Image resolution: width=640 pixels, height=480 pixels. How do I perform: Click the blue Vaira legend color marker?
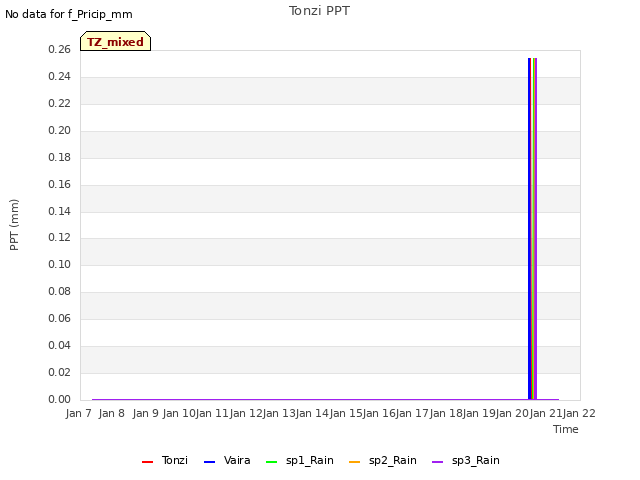[209, 462]
